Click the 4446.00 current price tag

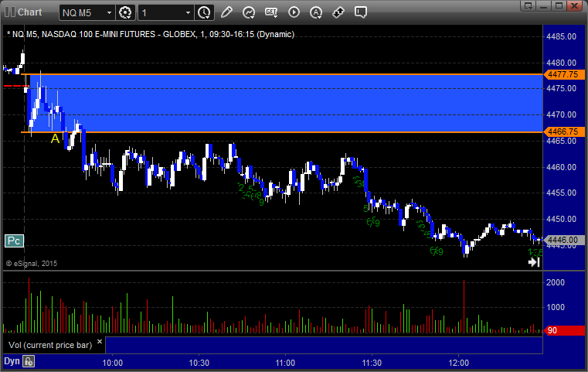point(563,240)
